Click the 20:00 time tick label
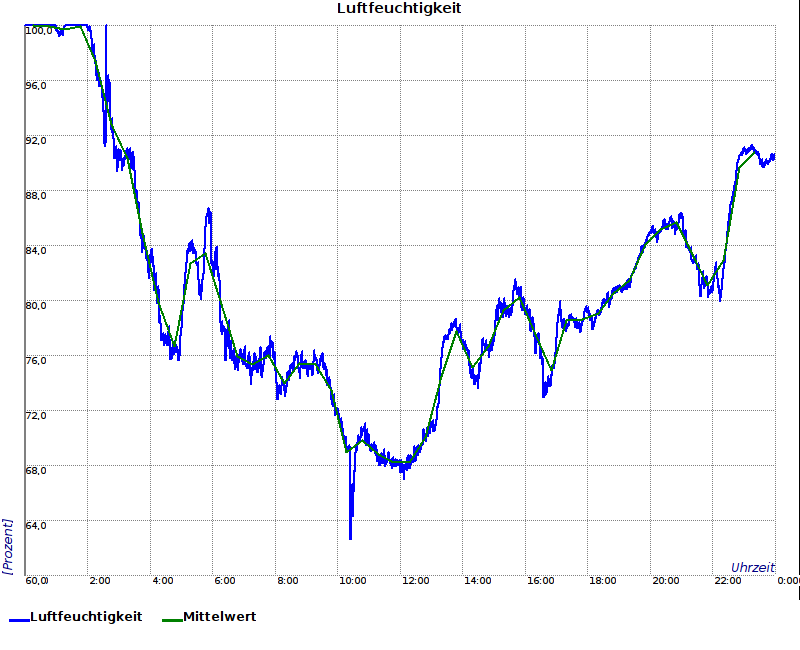Screen dimensions: 800x650 [x=665, y=581]
